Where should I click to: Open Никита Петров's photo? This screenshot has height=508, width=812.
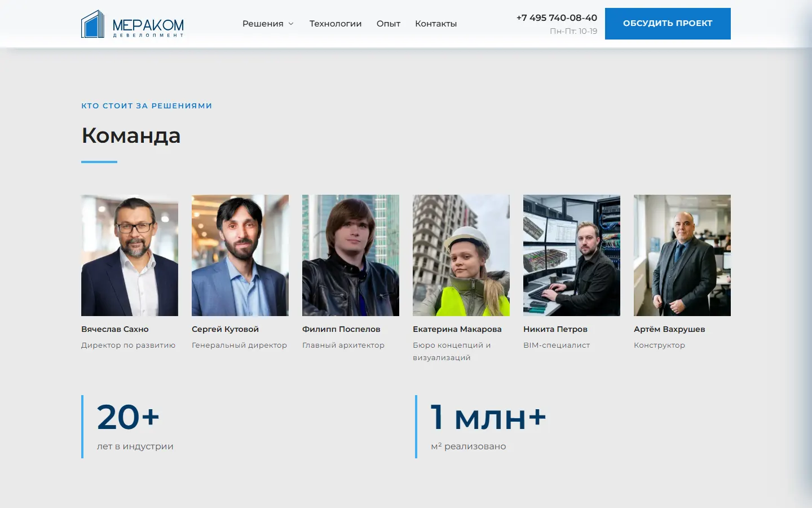point(572,255)
